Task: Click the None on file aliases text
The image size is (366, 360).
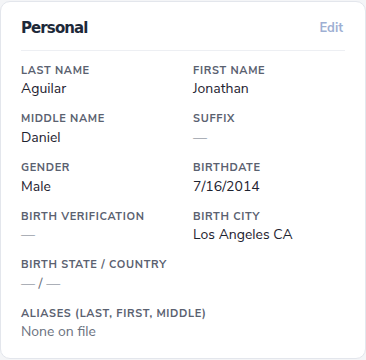Action: pos(58,332)
